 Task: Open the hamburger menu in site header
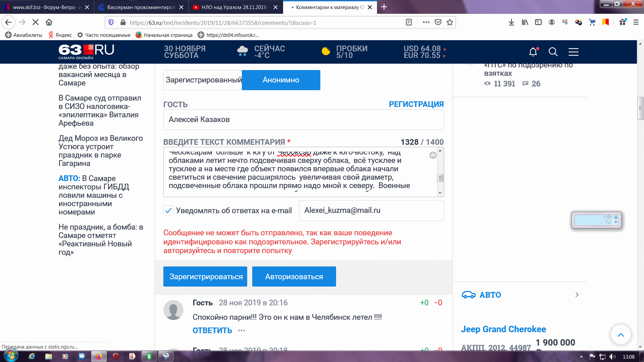click(x=573, y=52)
